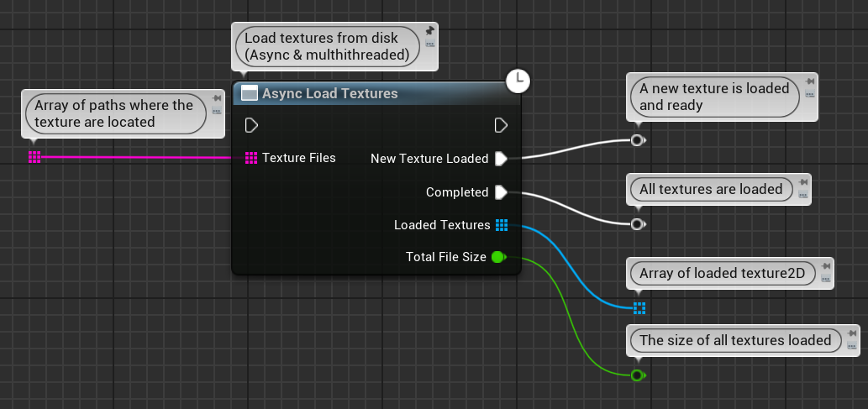Toggle visibility of 'The size of all textures' bubble
This screenshot has width=868, height=409.
click(x=852, y=345)
